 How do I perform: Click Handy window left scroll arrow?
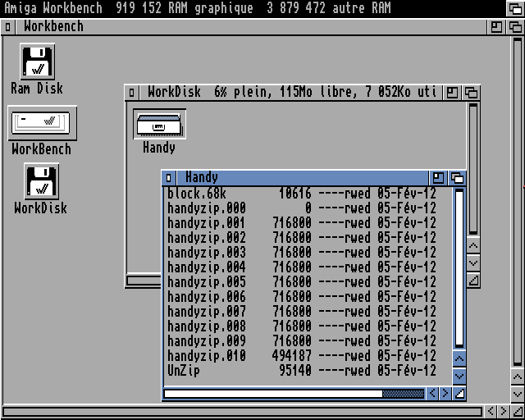pyautogui.click(x=433, y=394)
